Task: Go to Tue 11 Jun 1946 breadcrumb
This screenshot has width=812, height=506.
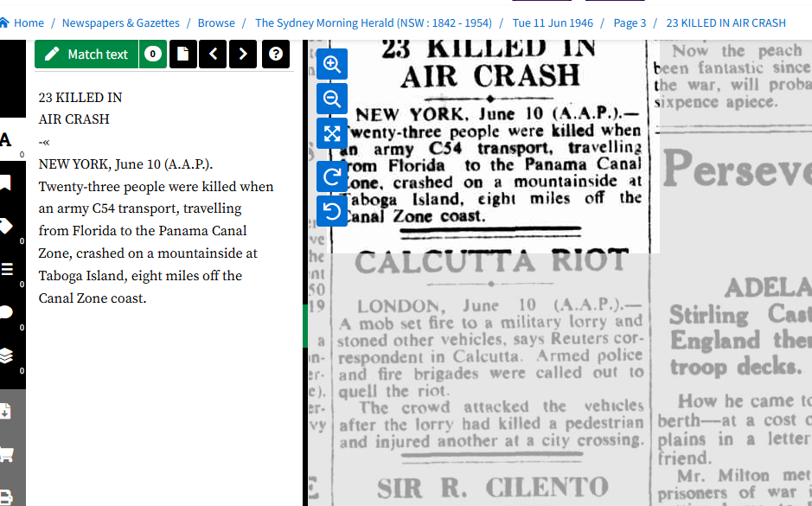Action: [553, 22]
